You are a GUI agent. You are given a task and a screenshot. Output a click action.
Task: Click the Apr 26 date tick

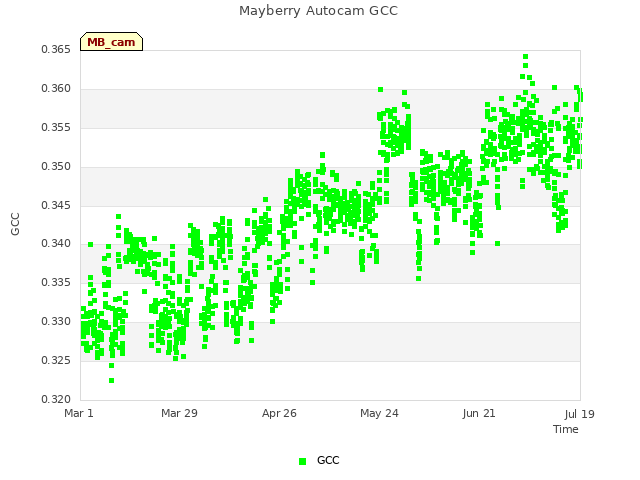pyautogui.click(x=279, y=413)
